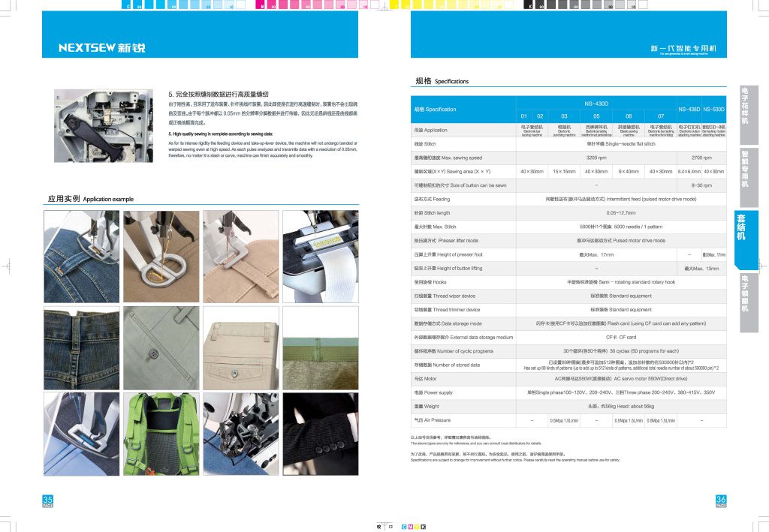The image size is (769, 532).
Task: Click the '3200 rpm' speed value
Action: 596,158
